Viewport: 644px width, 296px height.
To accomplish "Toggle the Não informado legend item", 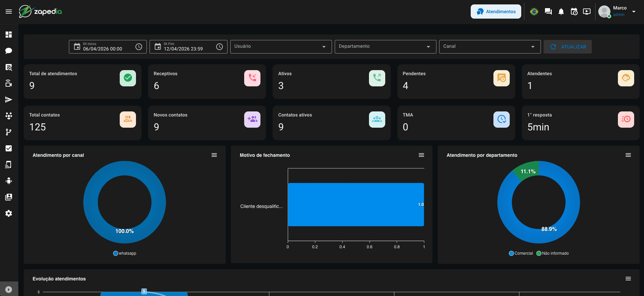I will click(x=552, y=253).
